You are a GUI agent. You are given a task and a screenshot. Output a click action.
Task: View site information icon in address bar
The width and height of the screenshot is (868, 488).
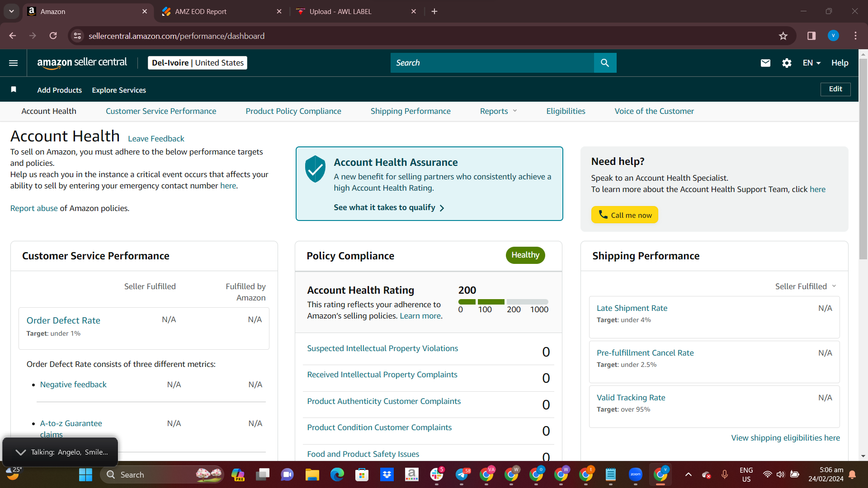(x=78, y=36)
